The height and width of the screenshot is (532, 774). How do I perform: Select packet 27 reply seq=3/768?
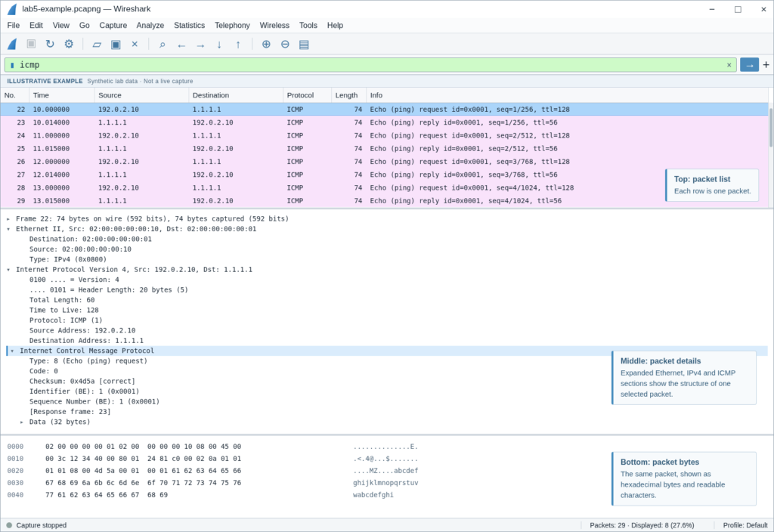(384, 175)
